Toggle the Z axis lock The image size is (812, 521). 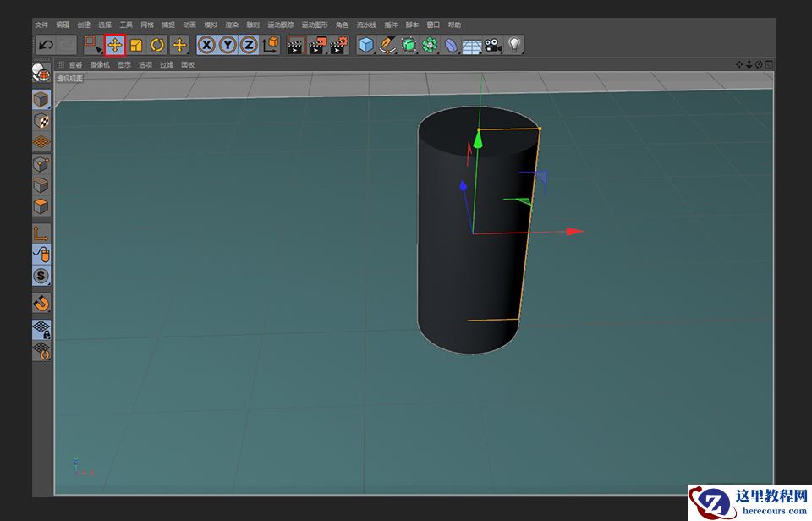coord(249,45)
